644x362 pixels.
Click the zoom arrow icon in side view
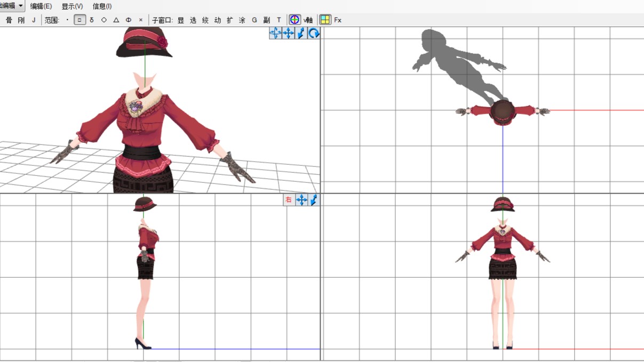pyautogui.click(x=314, y=200)
